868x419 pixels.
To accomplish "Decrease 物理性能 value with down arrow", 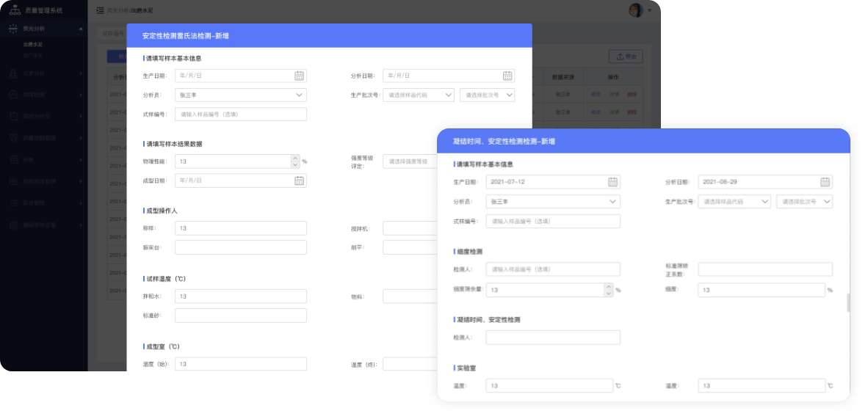I will [x=295, y=164].
